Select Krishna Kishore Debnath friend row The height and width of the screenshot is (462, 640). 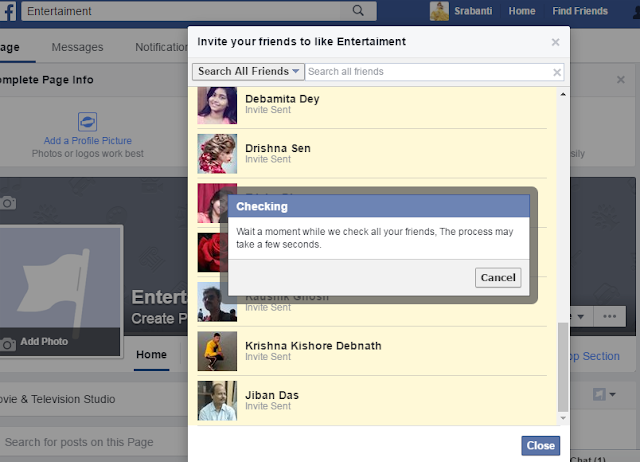coord(372,351)
